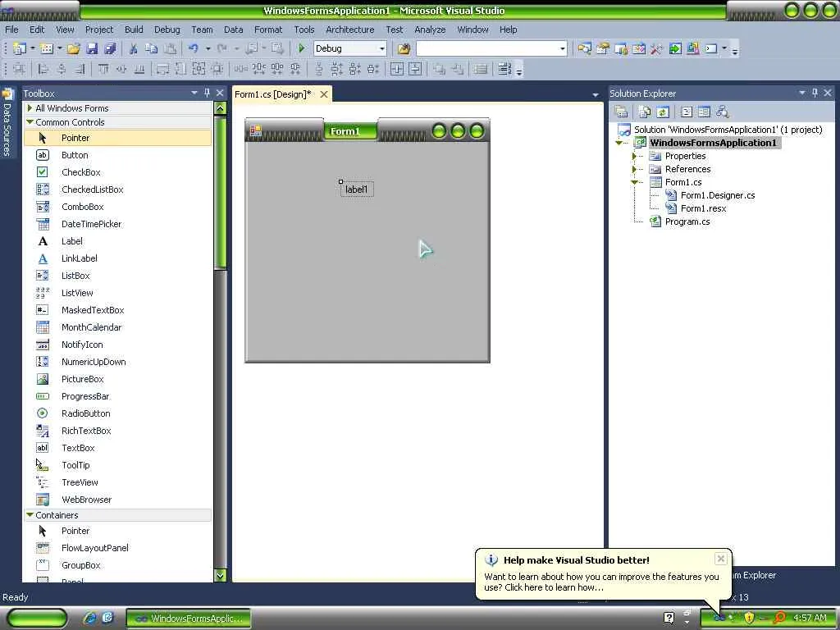Open the Undo history dropdown arrow
Image resolution: width=840 pixels, height=630 pixels.
click(x=208, y=48)
